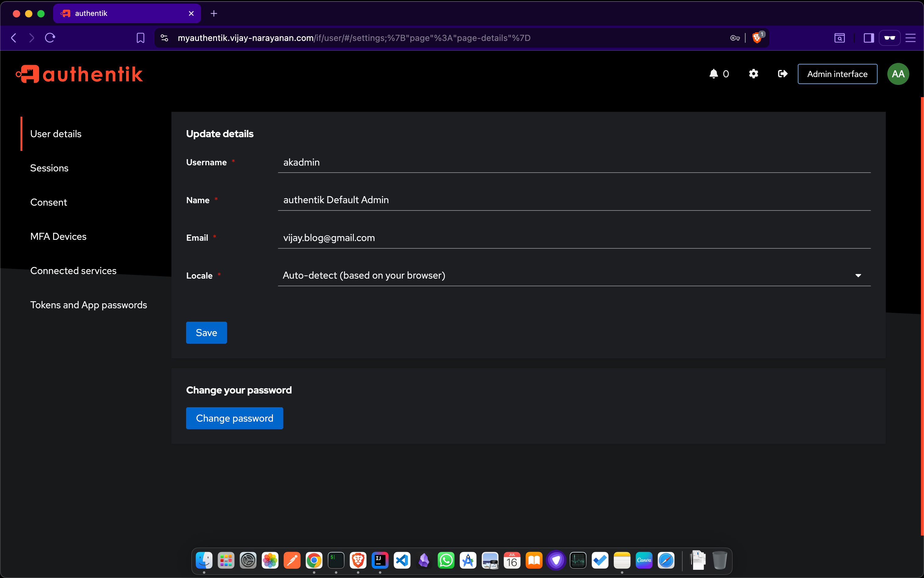Open the browser hamburger menu
Viewport: 924px width, 578px height.
[x=911, y=38]
